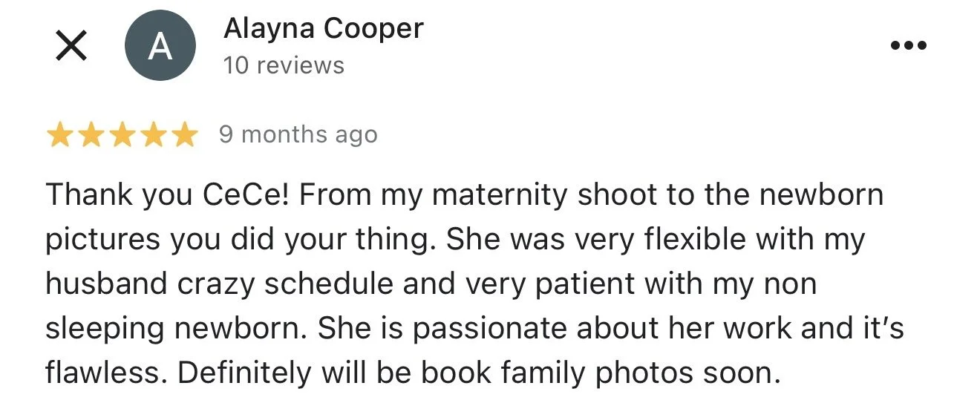980x403 pixels.
Task: Click the word "pictures" in the review
Action: (103, 240)
